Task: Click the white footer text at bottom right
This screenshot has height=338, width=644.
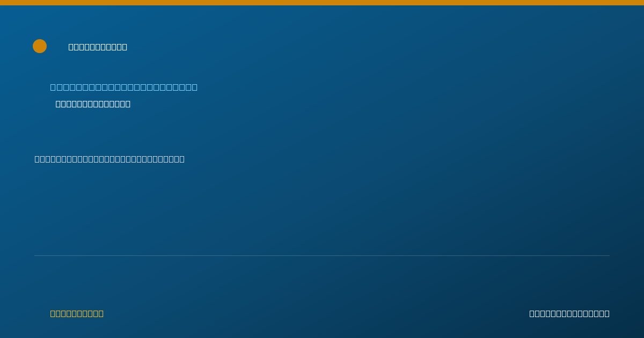Action: tap(569, 313)
